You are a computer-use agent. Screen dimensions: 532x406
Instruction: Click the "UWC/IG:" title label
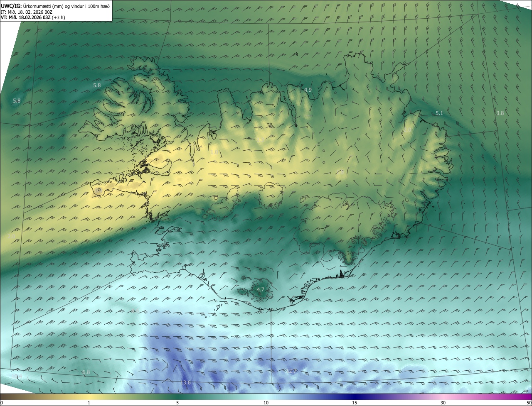click(x=11, y=6)
